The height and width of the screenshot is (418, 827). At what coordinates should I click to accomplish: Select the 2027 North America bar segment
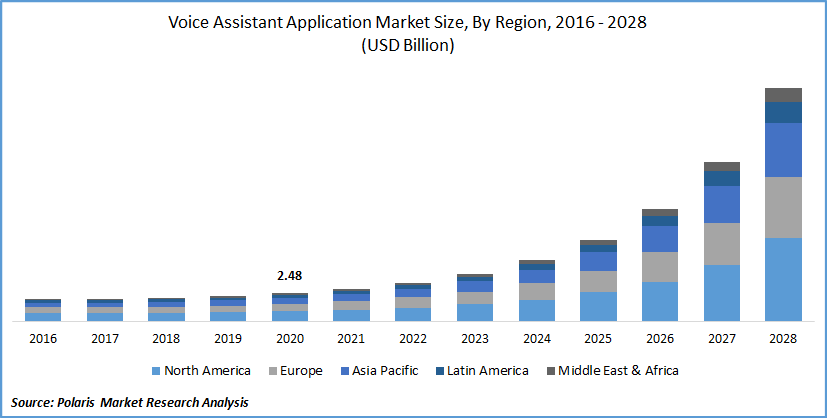coord(722,293)
